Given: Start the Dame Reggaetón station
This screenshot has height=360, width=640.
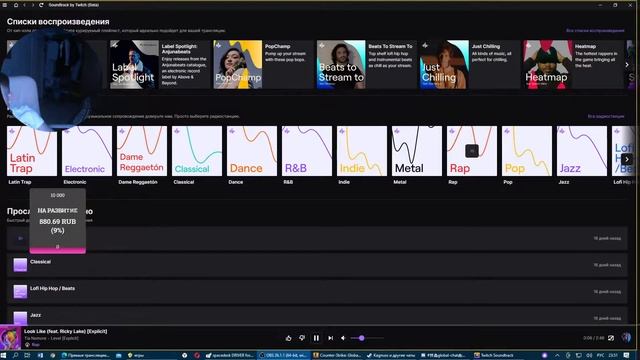Looking at the screenshot, I should (x=142, y=151).
